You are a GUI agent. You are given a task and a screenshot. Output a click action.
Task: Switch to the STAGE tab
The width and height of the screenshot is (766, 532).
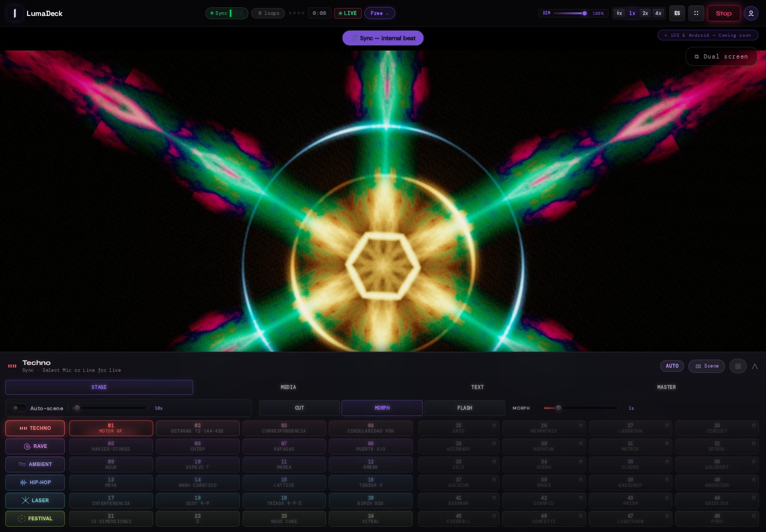(99, 387)
